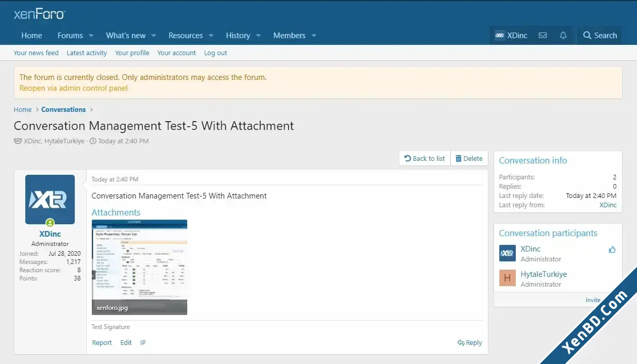Image resolution: width=637 pixels, height=364 pixels.
Task: Click the Conversation info heading
Action: 533,160
